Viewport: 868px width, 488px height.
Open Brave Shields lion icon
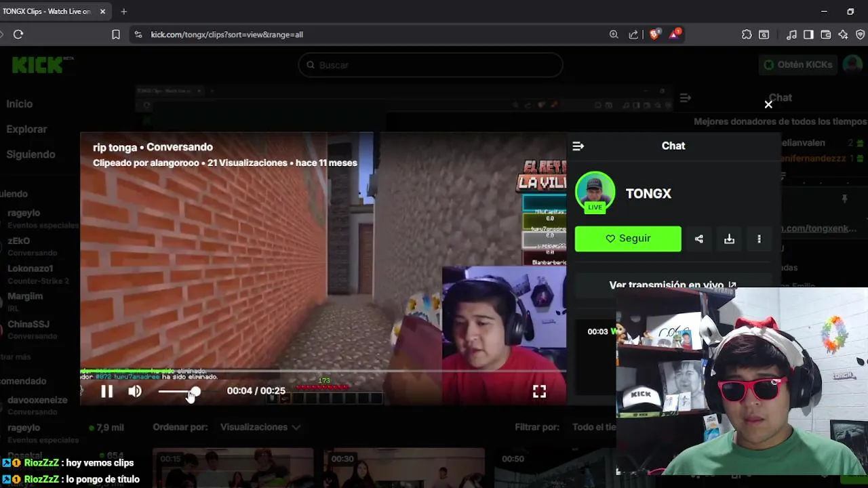pos(654,35)
